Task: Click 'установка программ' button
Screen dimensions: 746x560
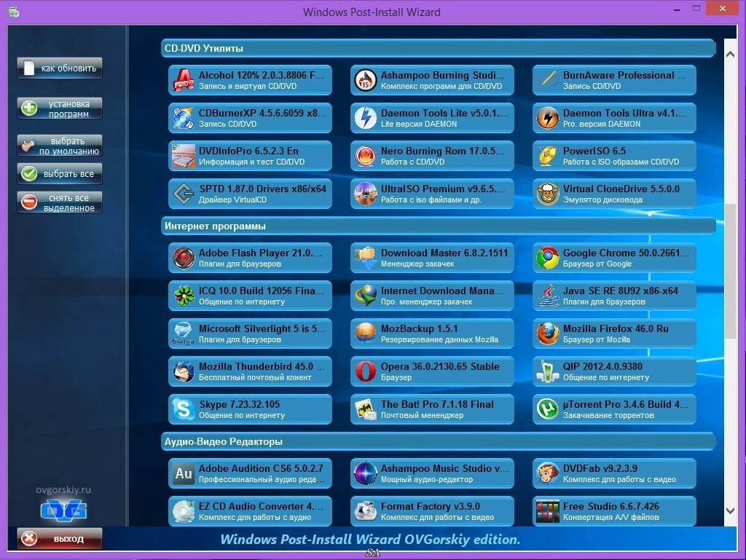Action: pos(60,109)
